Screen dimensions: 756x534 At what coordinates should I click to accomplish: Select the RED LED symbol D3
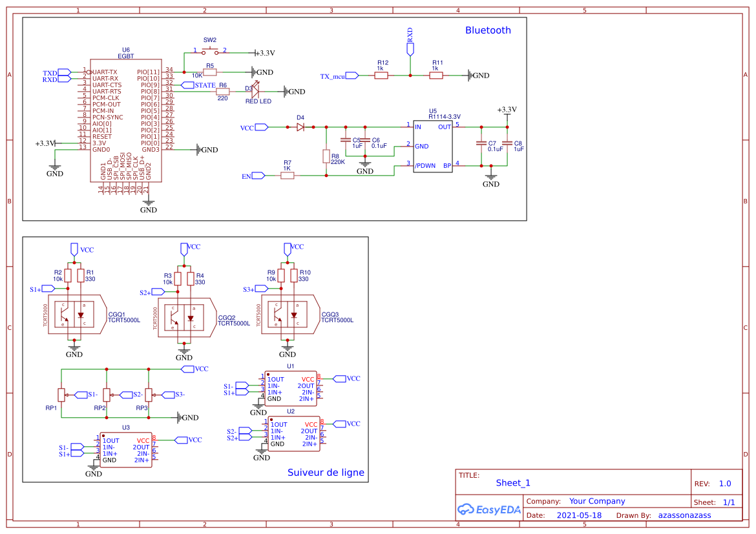tap(256, 91)
